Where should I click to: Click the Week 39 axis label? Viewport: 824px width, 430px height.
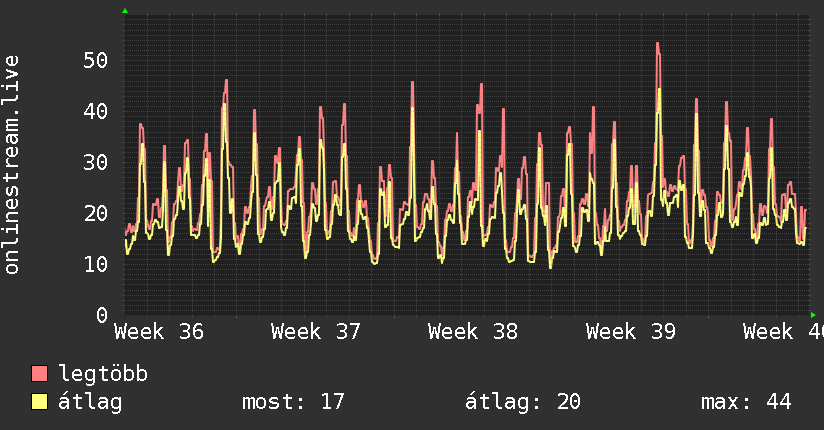[631, 332]
